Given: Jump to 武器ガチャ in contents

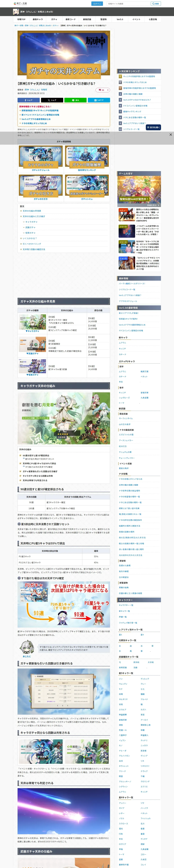Looking at the screenshot, I should click(x=30, y=227).
